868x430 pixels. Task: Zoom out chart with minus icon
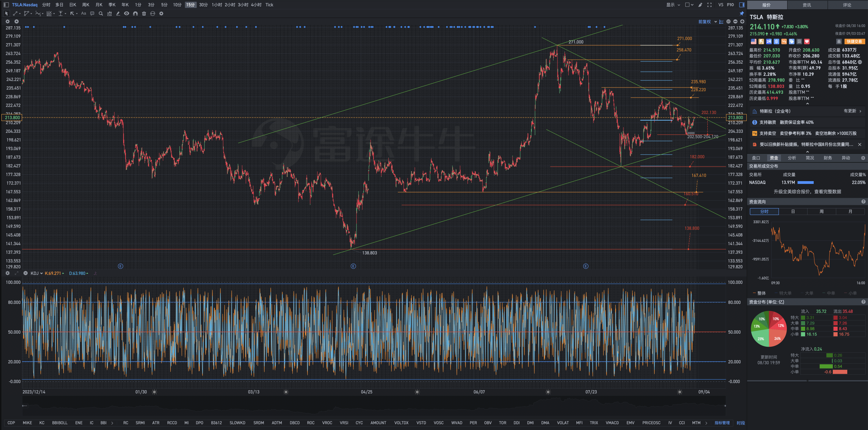[735, 21]
